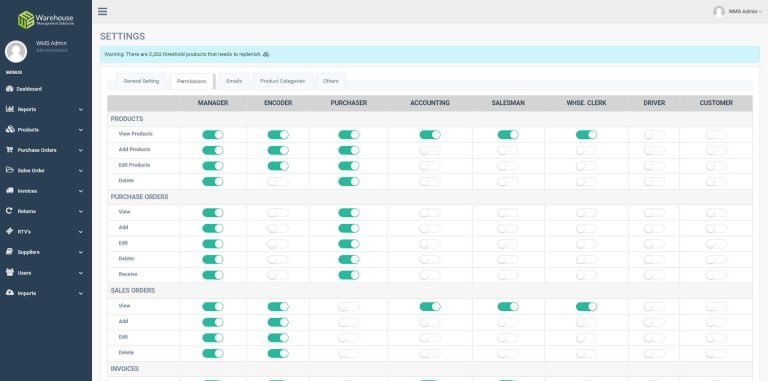This screenshot has height=381, width=768.
Task: Click the ACCOUNTING column header
Action: point(430,103)
